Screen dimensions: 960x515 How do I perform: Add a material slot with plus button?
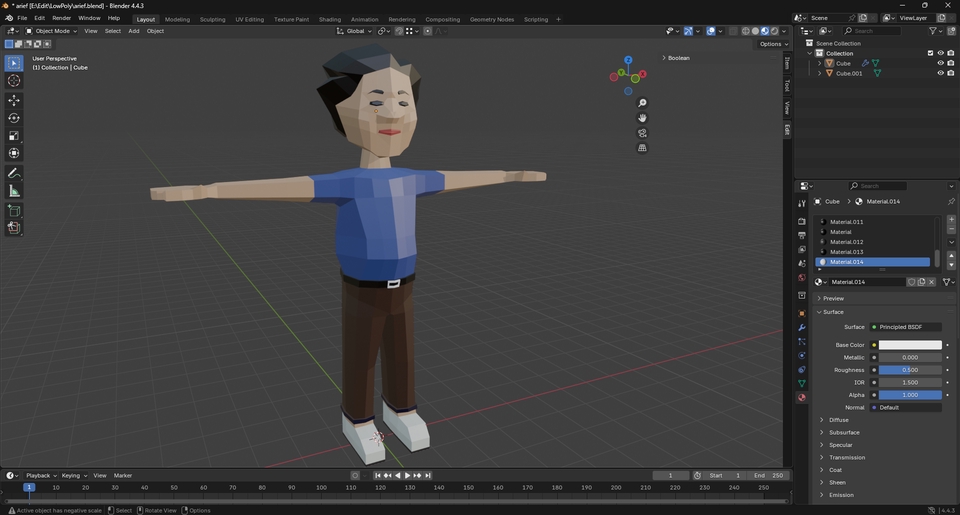click(x=951, y=219)
